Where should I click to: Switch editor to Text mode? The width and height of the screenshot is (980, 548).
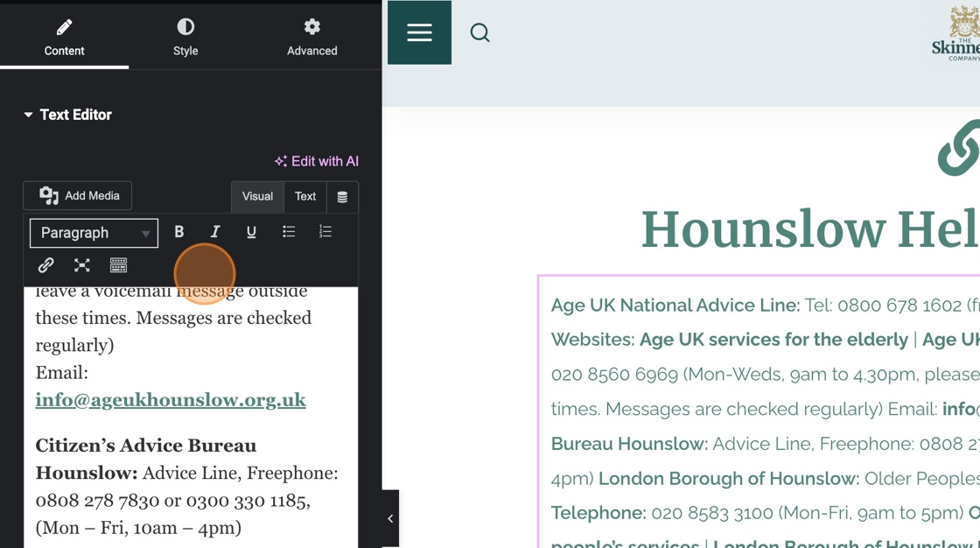coord(305,196)
